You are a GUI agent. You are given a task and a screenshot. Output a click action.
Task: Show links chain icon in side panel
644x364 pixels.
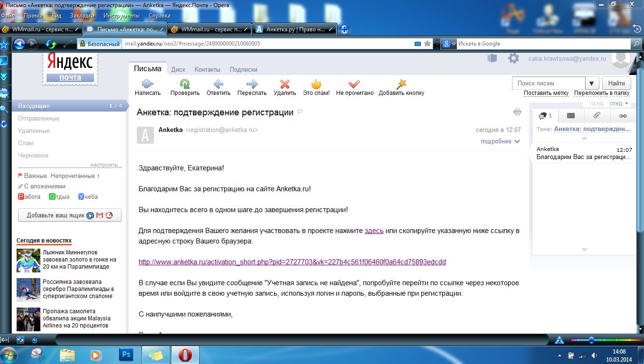623,115
